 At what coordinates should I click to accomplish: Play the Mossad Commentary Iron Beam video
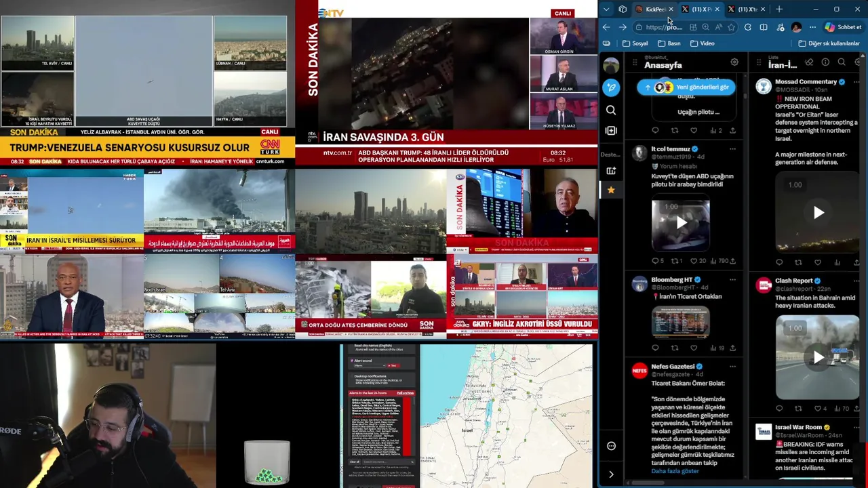point(818,213)
